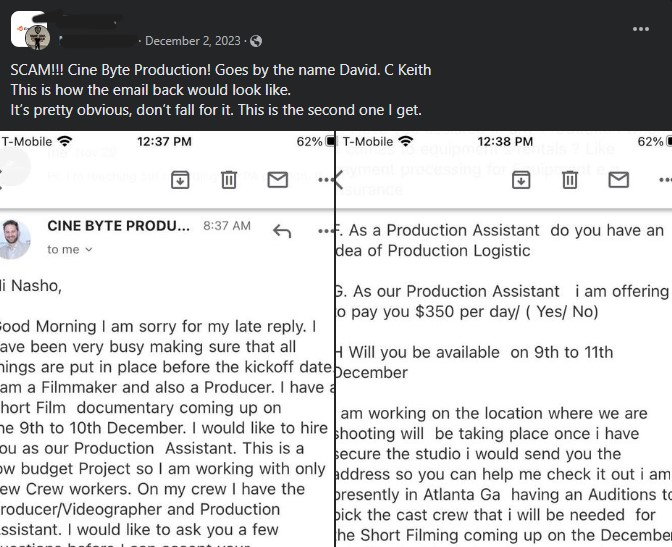Image resolution: width=672 pixels, height=547 pixels.
Task: Click Wi-Fi icon in the 12:37 PM status bar
Action: pos(65,142)
